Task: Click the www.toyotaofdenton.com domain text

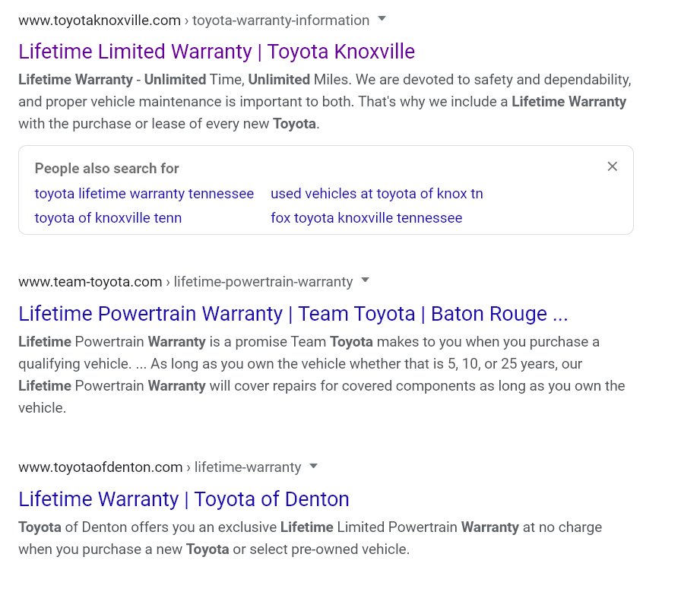Action: [100, 467]
